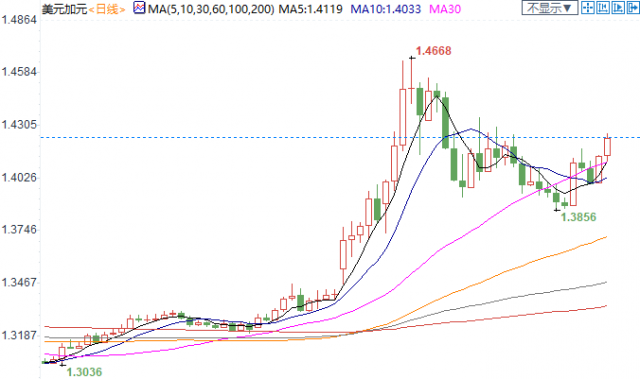
Task: Click the 1.3187 axis label
Action: pos(19,335)
